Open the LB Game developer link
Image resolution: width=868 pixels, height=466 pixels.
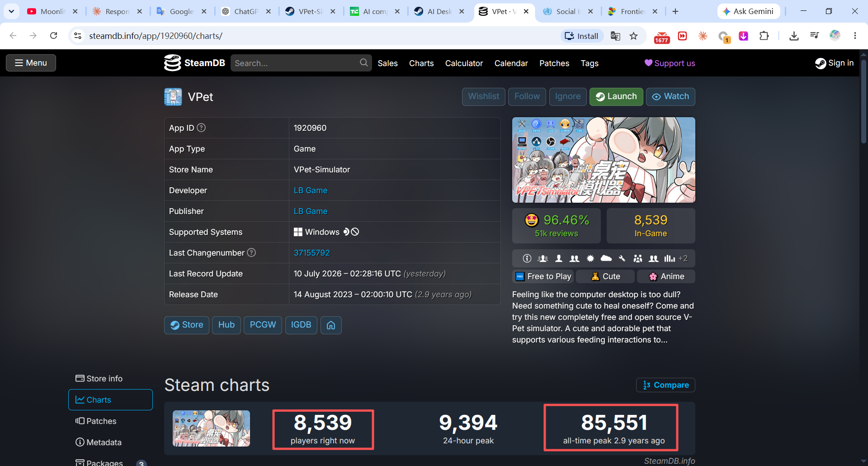311,190
